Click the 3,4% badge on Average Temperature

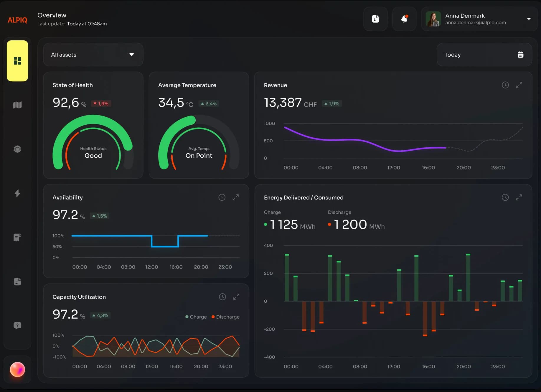(209, 103)
